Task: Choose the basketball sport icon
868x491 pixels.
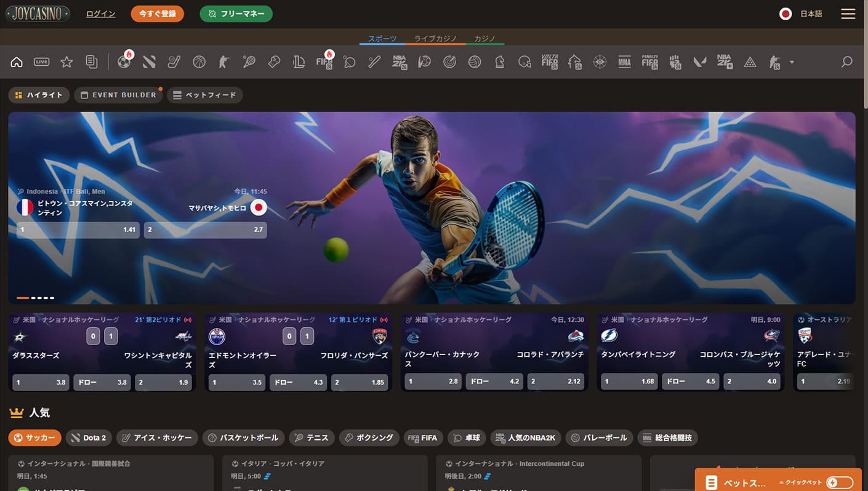Action: point(199,62)
